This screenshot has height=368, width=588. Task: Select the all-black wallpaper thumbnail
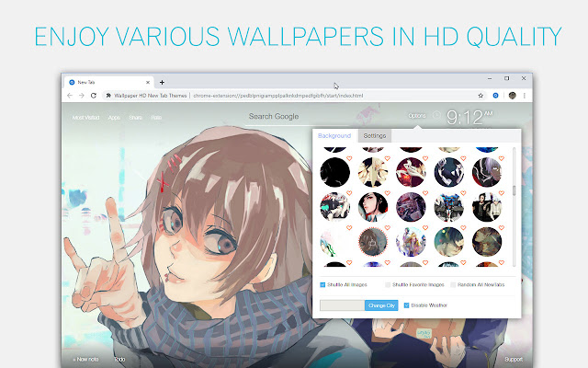point(334,172)
